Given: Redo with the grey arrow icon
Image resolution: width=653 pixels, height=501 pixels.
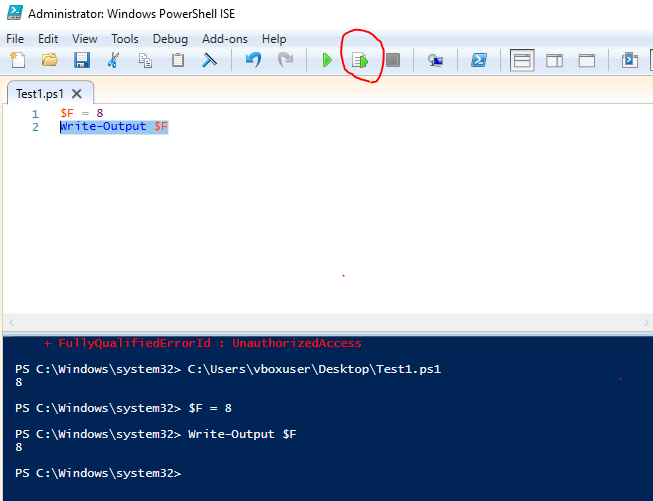Looking at the screenshot, I should [x=286, y=60].
